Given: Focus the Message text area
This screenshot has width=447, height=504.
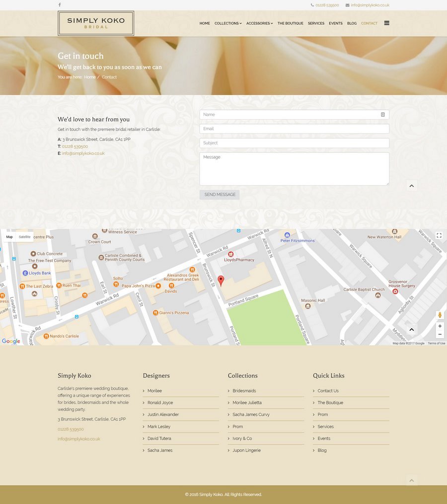Looking at the screenshot, I should pos(294,169).
